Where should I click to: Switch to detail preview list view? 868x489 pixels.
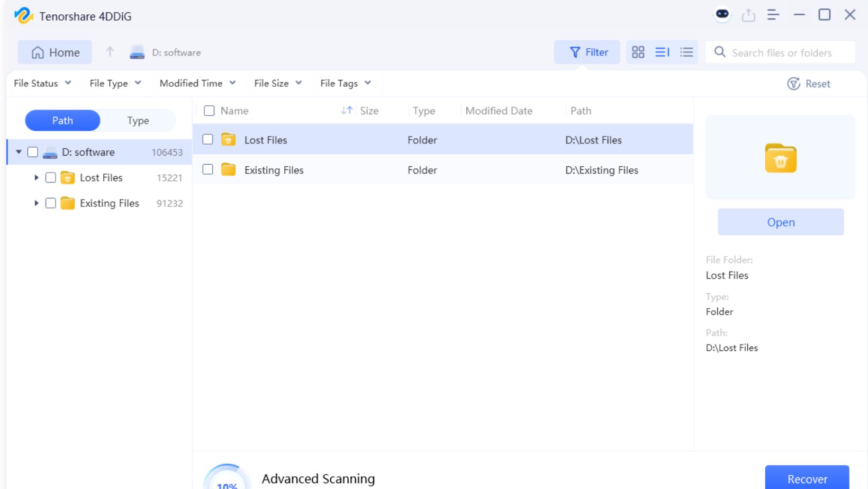(662, 52)
